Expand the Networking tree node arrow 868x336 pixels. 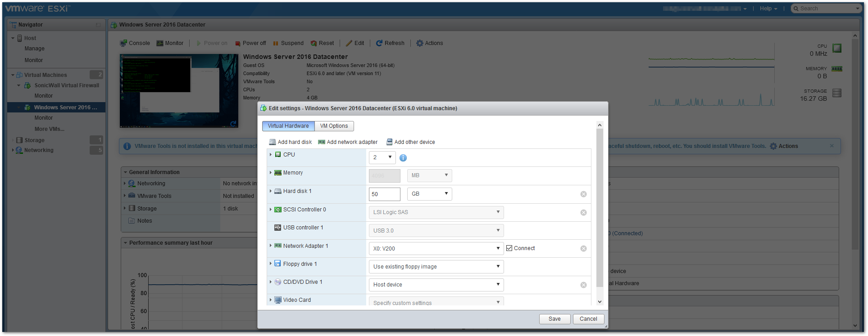point(13,150)
